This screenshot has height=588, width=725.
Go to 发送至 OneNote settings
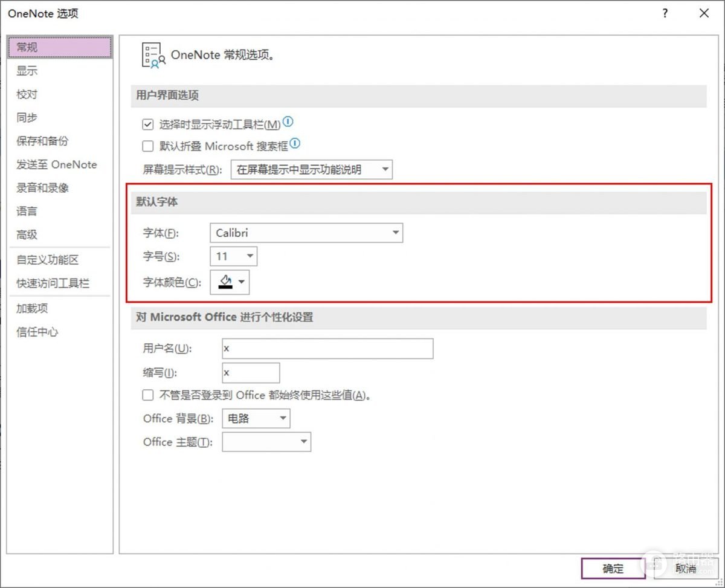coord(56,164)
